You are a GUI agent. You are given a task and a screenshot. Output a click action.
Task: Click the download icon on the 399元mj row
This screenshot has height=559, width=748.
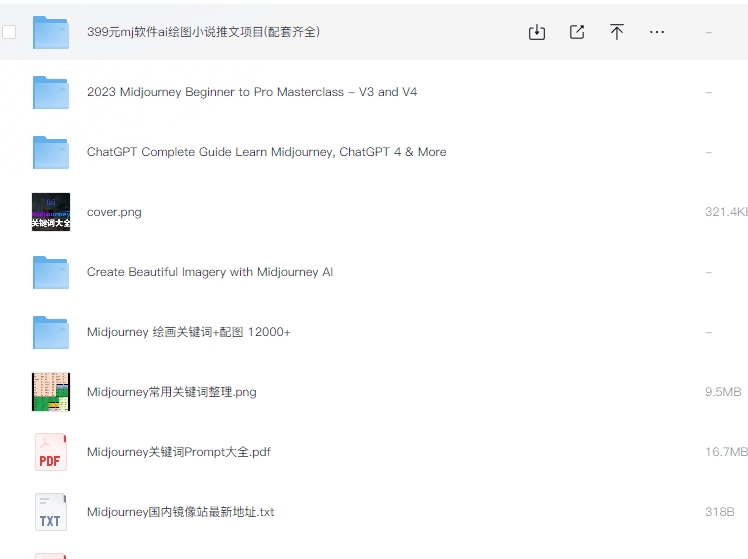(537, 32)
